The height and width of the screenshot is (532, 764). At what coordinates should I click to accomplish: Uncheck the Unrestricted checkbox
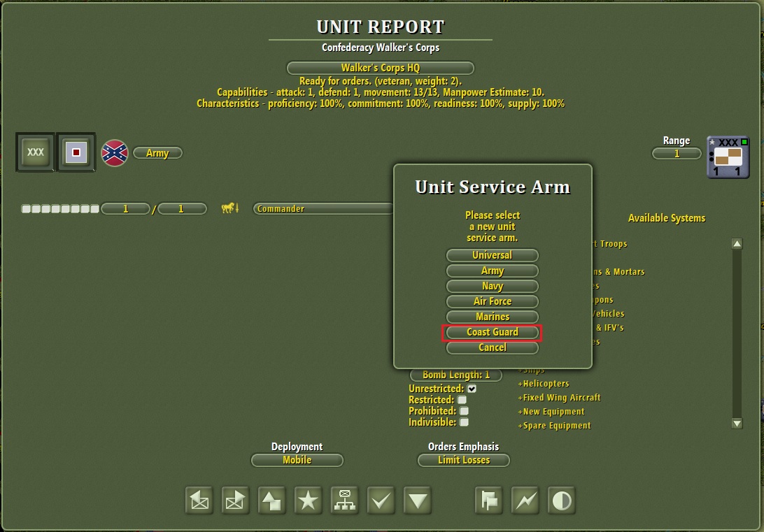pos(472,388)
